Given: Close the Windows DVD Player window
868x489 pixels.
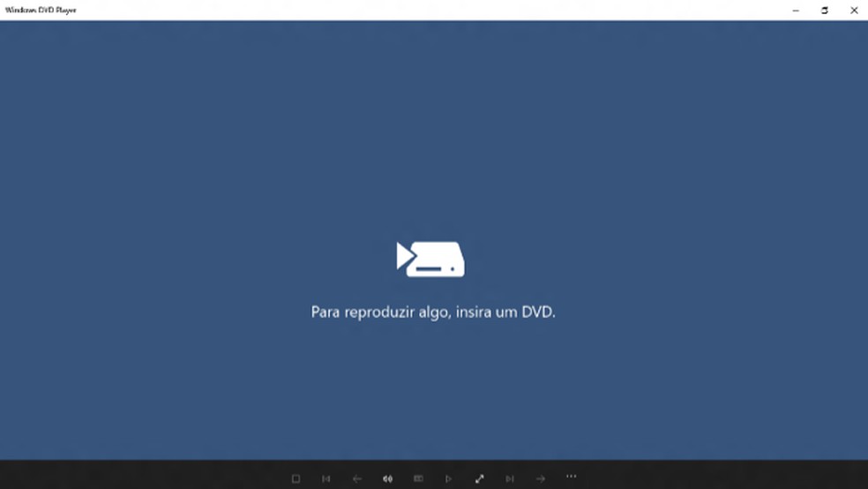Looking at the screenshot, I should tap(854, 11).
